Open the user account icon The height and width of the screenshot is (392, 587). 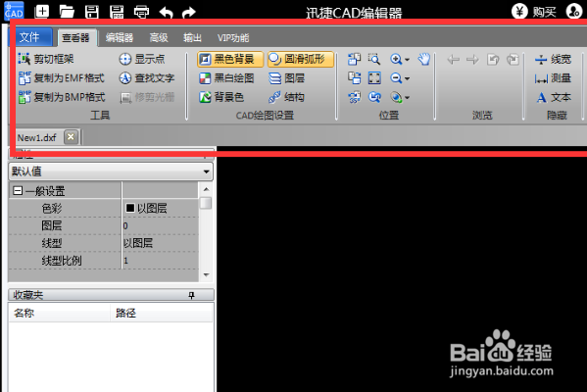(x=573, y=11)
